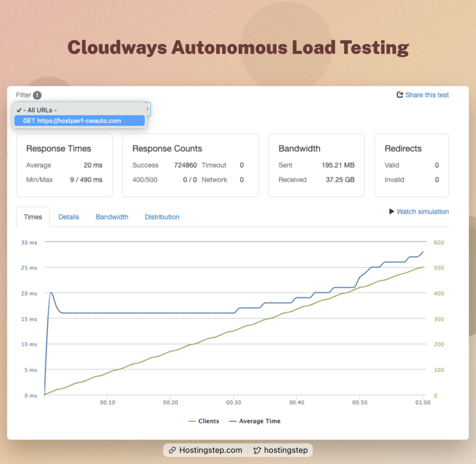
Task: Click the 00:30 time axis label
Action: (233, 402)
